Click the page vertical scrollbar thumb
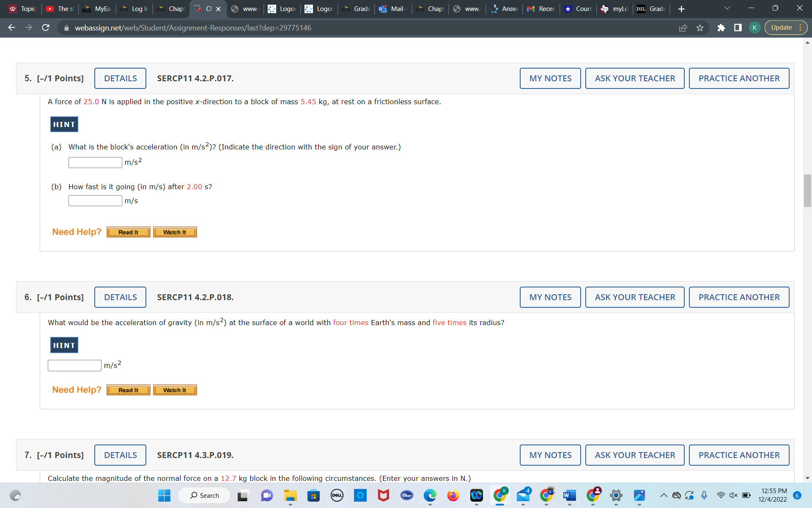Image resolution: width=812 pixels, height=508 pixels. 807,190
